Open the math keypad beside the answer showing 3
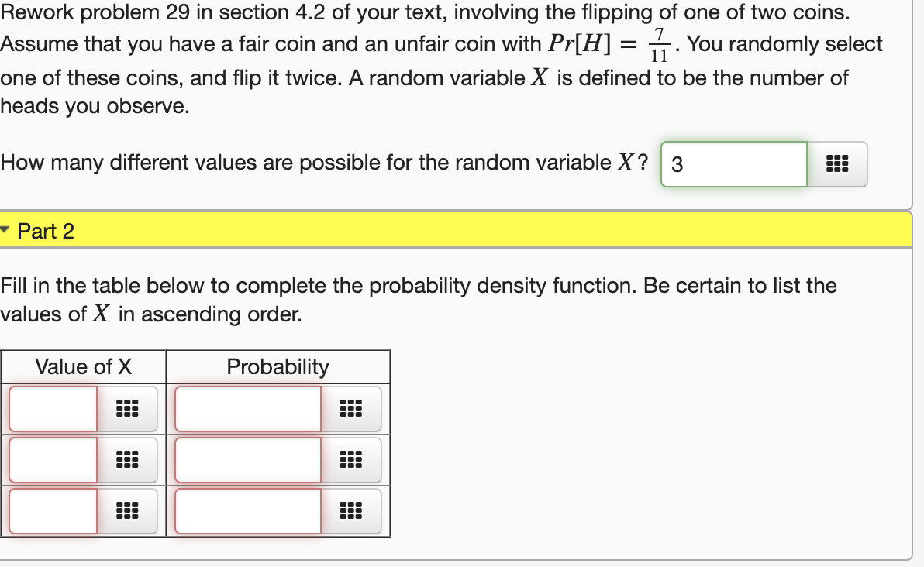 pyautogui.click(x=837, y=163)
